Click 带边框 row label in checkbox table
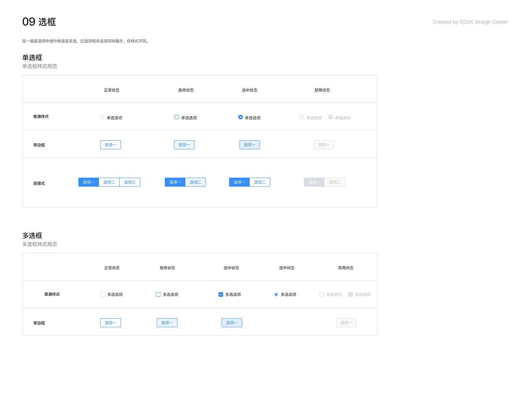 click(39, 323)
